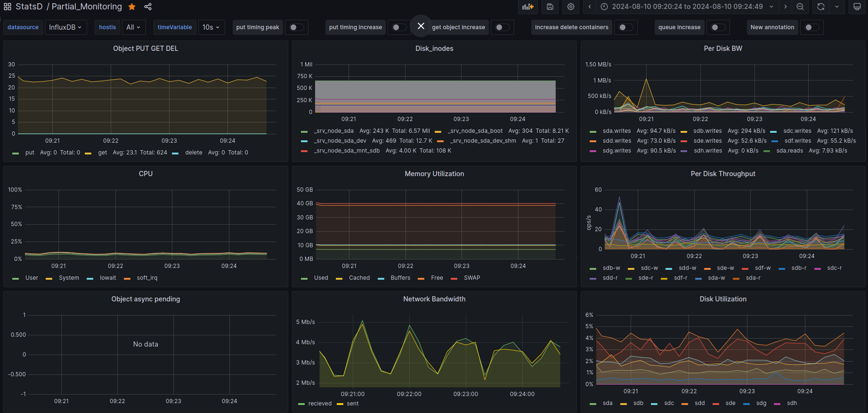Open the Disk Utilization panel title menu

722,299
